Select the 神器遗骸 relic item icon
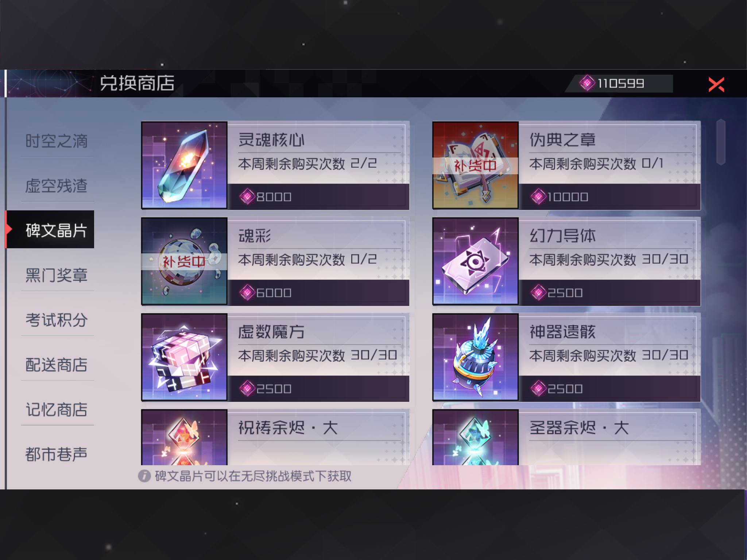This screenshot has width=747, height=560. pyautogui.click(x=475, y=357)
